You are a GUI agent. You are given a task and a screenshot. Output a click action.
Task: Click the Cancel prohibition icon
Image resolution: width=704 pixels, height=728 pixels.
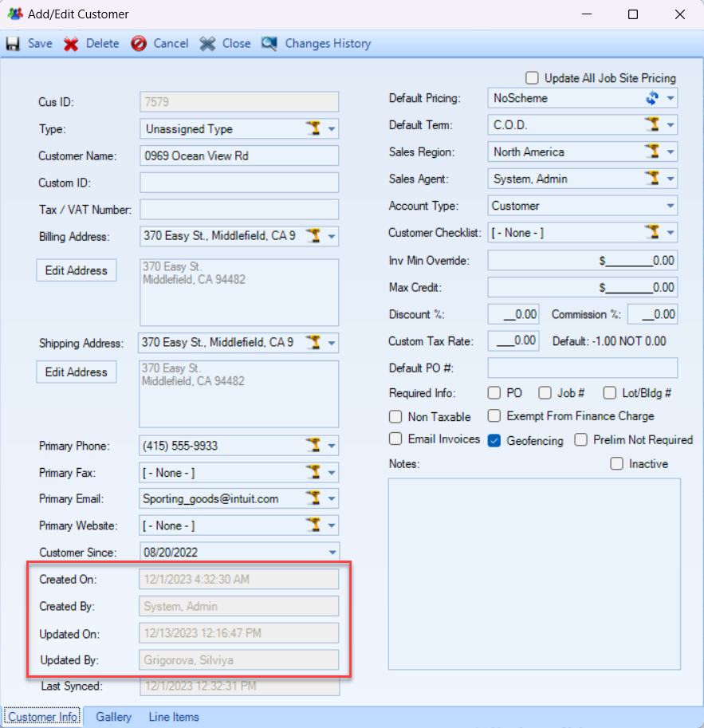tap(139, 44)
